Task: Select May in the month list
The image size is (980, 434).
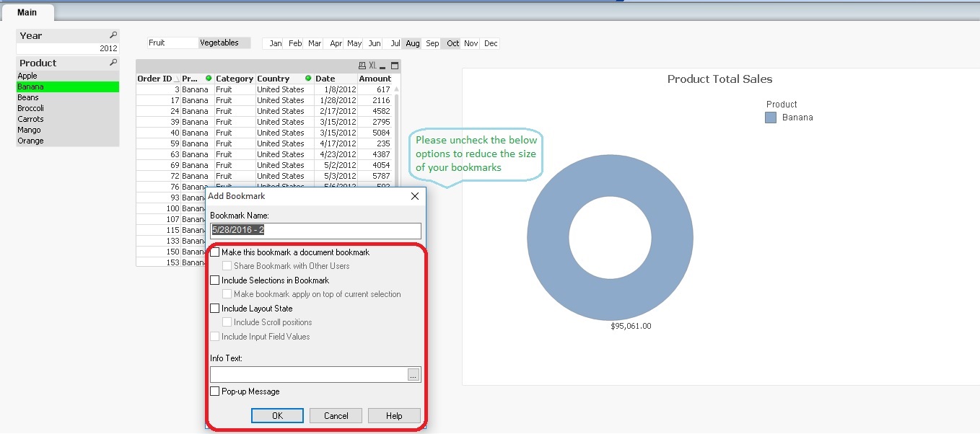Action: [354, 44]
